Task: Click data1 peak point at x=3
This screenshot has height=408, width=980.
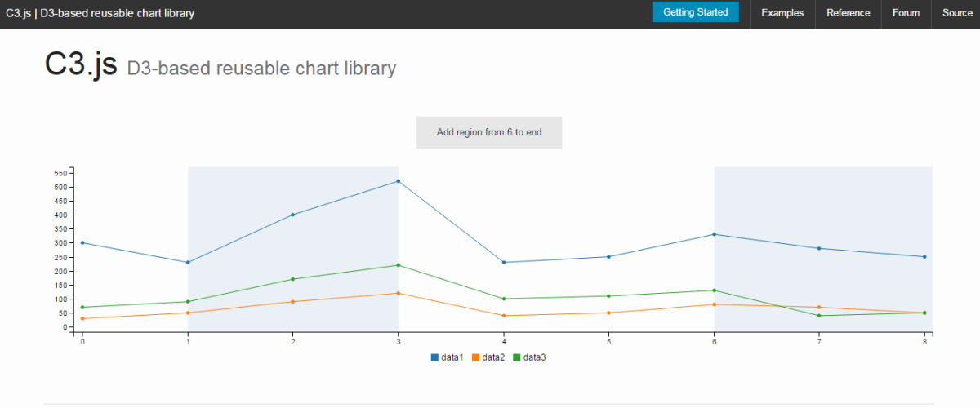Action: point(398,181)
